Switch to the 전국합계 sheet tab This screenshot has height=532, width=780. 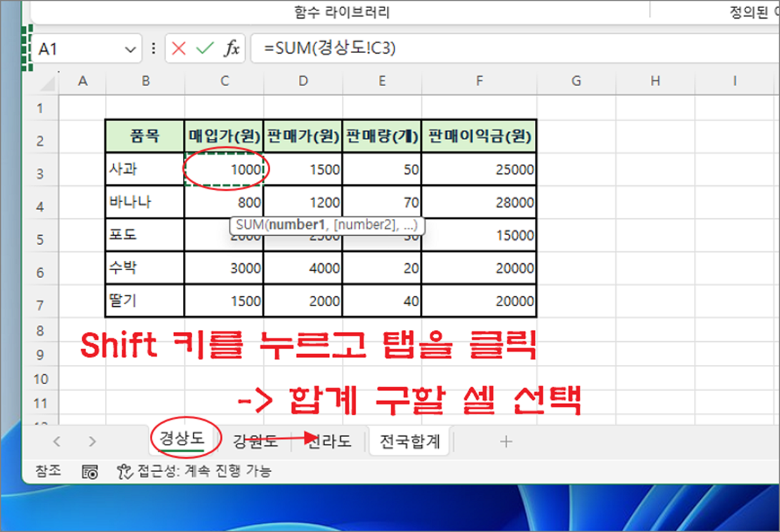[x=409, y=442]
